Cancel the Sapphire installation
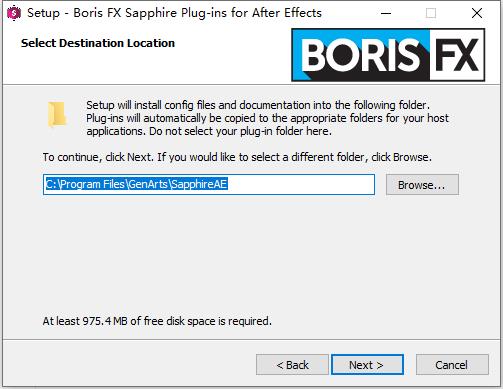 pyautogui.click(x=452, y=365)
